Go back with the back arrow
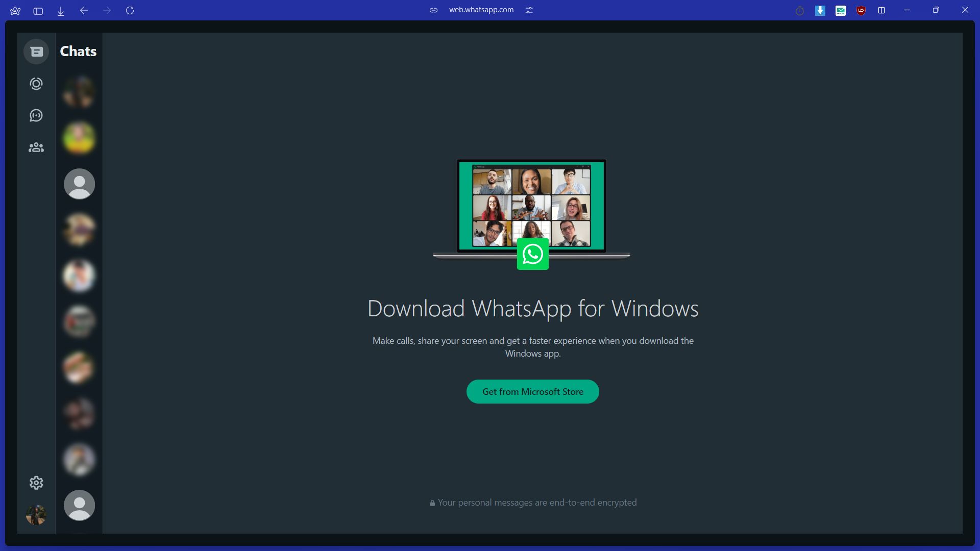 click(84, 10)
